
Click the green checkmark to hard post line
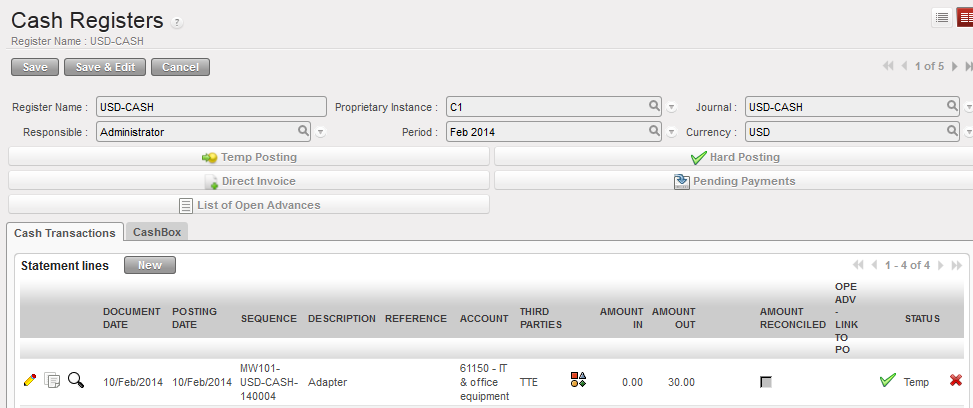tap(886, 381)
